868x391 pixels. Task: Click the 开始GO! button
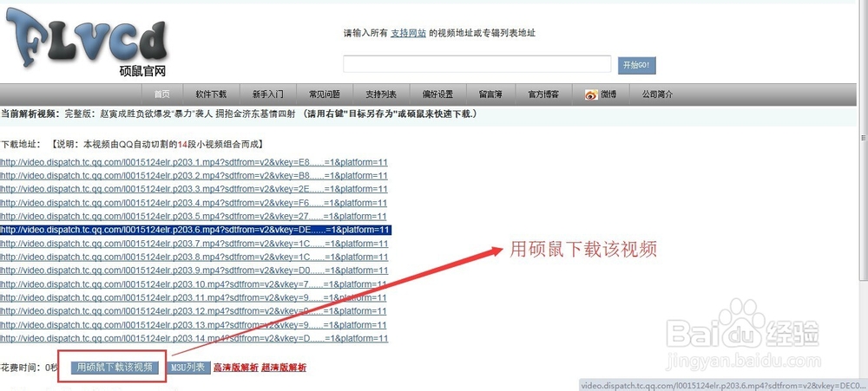click(636, 65)
